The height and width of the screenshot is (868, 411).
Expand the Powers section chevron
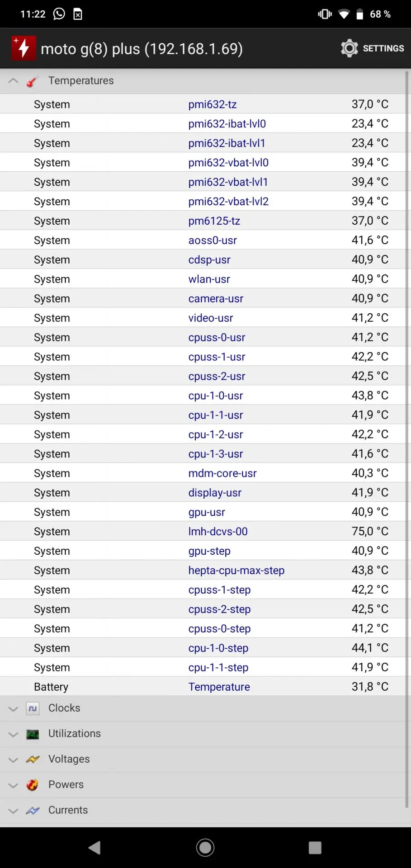click(x=13, y=785)
